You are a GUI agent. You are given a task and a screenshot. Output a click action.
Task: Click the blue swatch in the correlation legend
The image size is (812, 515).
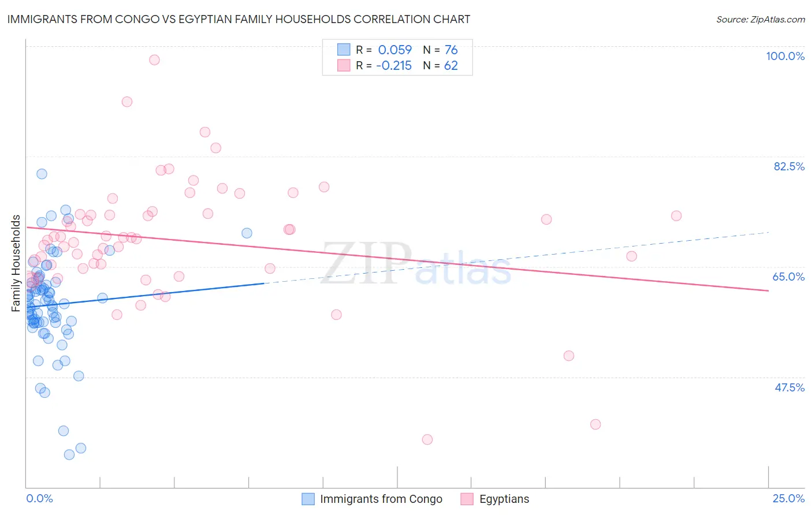344,50
